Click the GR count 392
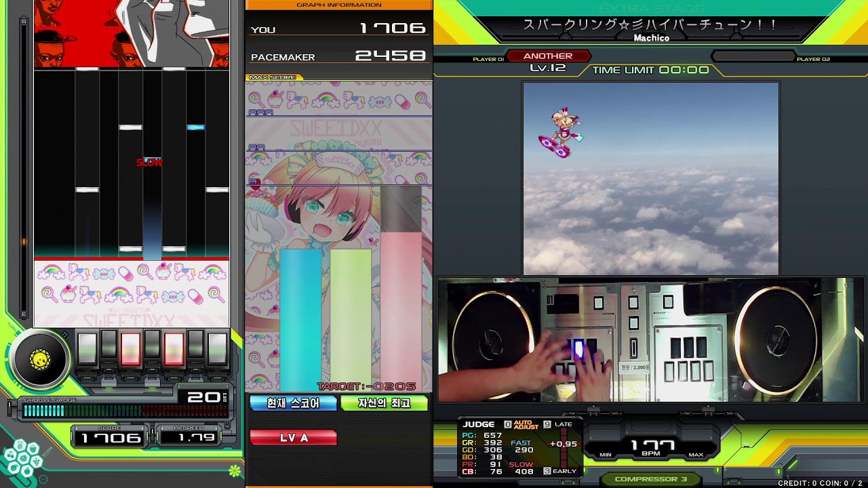 tap(492, 443)
